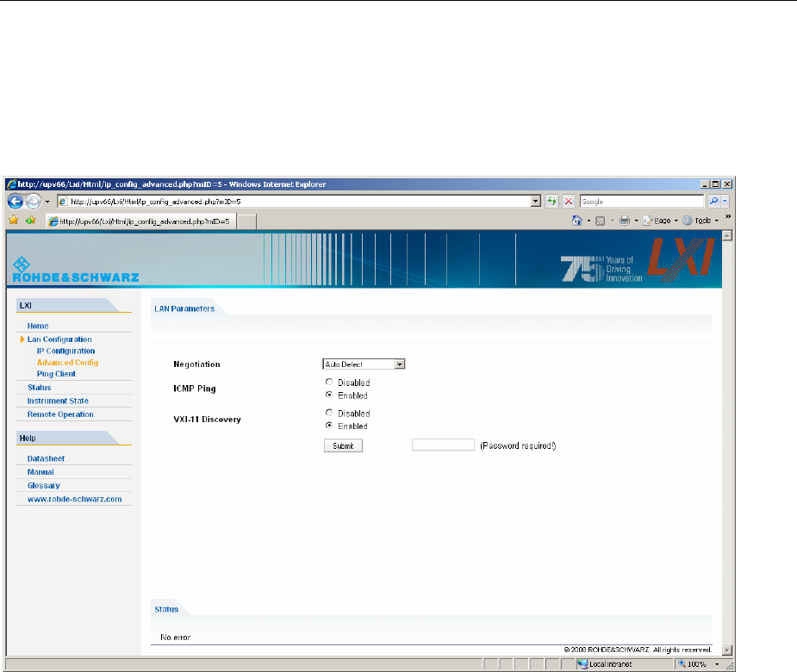Viewport: 797px width, 672px height.
Task: Click the Home page icon
Action: tap(577, 221)
